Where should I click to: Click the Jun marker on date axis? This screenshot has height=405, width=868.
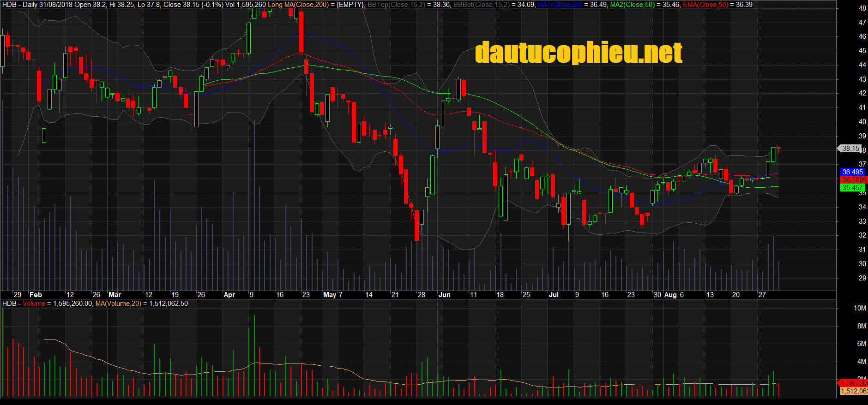pyautogui.click(x=444, y=295)
